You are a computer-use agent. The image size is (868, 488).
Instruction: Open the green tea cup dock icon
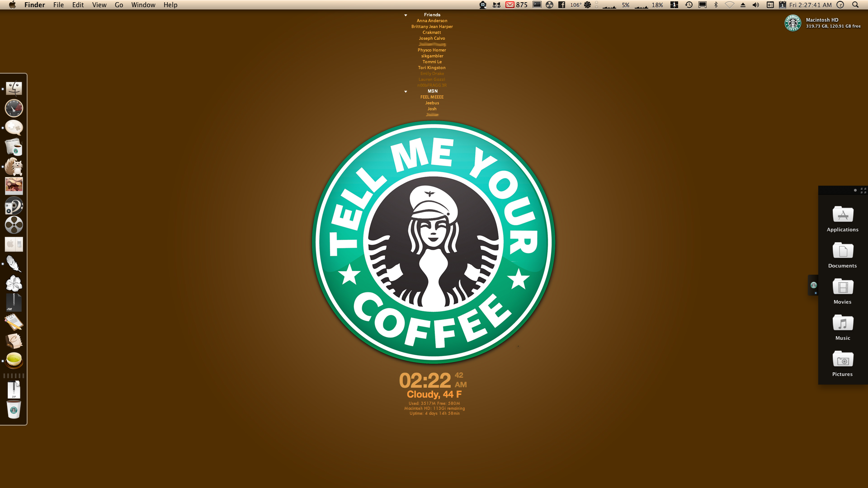tap(14, 361)
